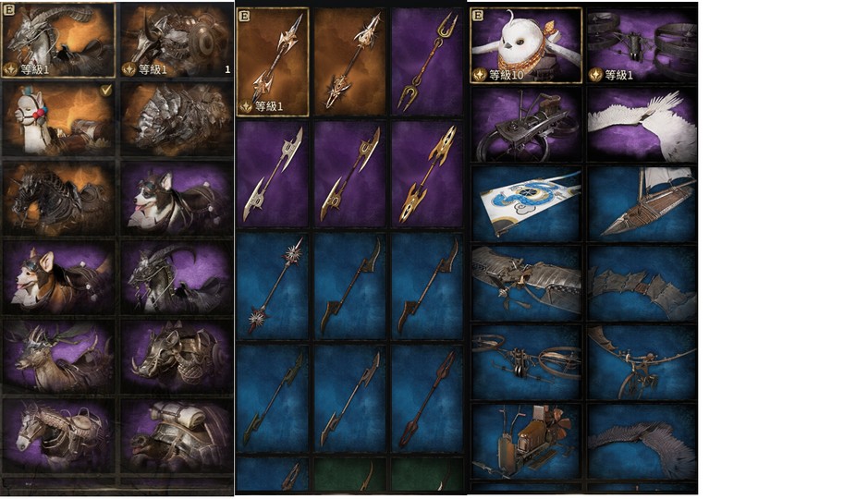Select the armored grey horse mount
This screenshot has width=868, height=499.
pyautogui.click(x=59, y=436)
